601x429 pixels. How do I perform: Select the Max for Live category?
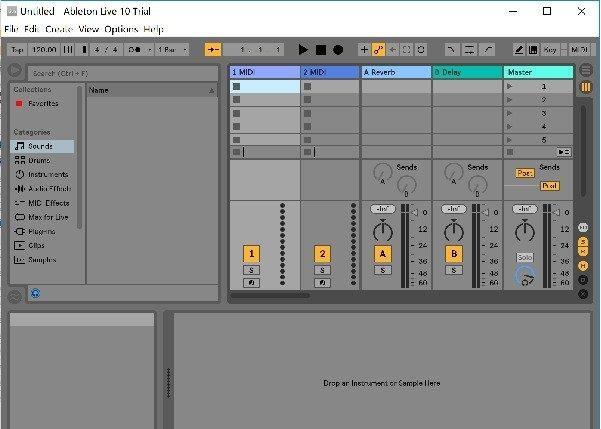tap(41, 217)
